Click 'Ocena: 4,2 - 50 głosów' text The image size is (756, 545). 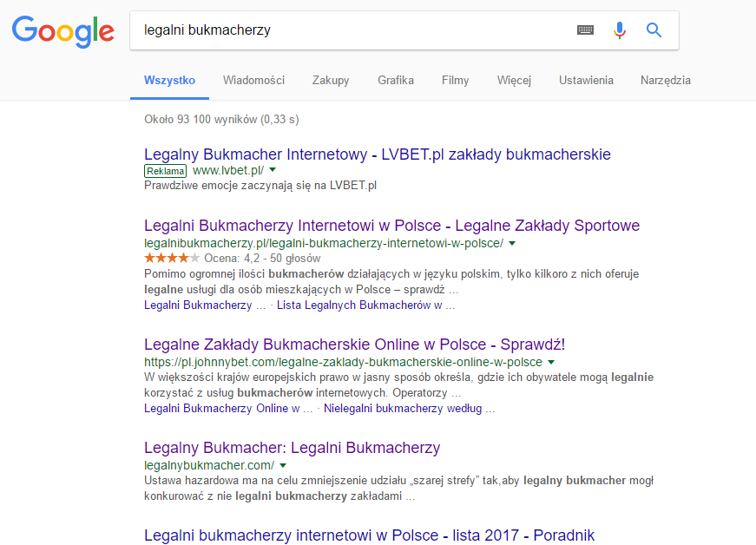click(x=262, y=259)
